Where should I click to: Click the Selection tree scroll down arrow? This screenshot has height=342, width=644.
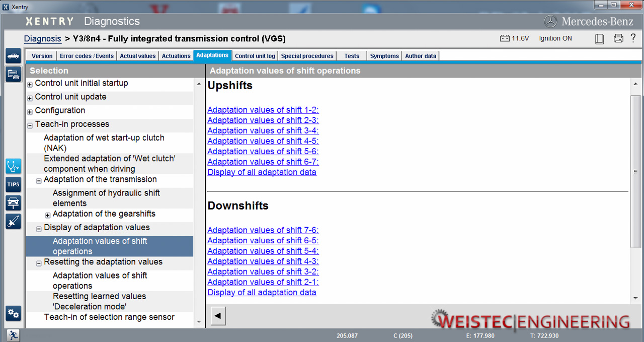[199, 322]
